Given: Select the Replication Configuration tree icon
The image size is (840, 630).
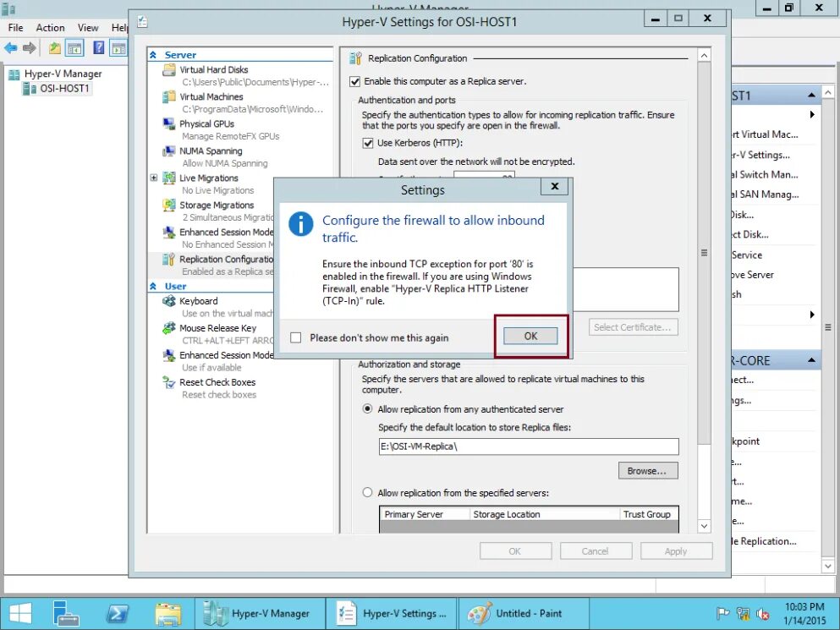Looking at the screenshot, I should [x=168, y=260].
